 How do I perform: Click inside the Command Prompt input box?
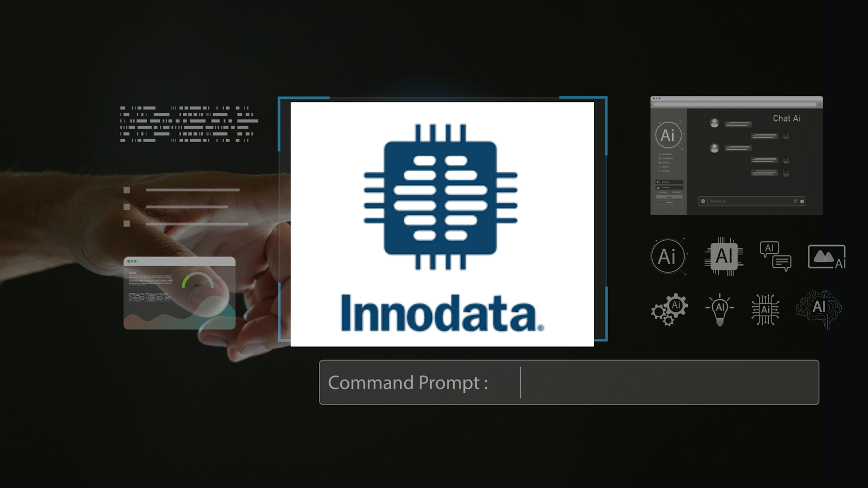click(668, 382)
